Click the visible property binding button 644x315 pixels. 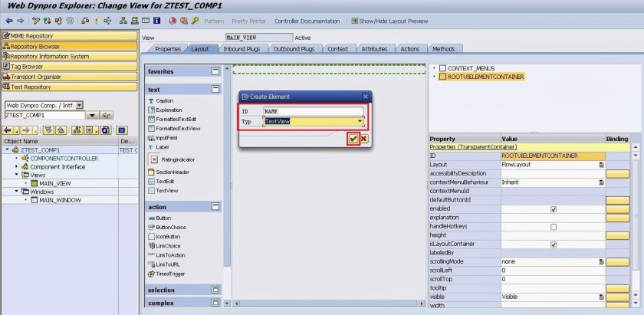[x=617, y=297]
